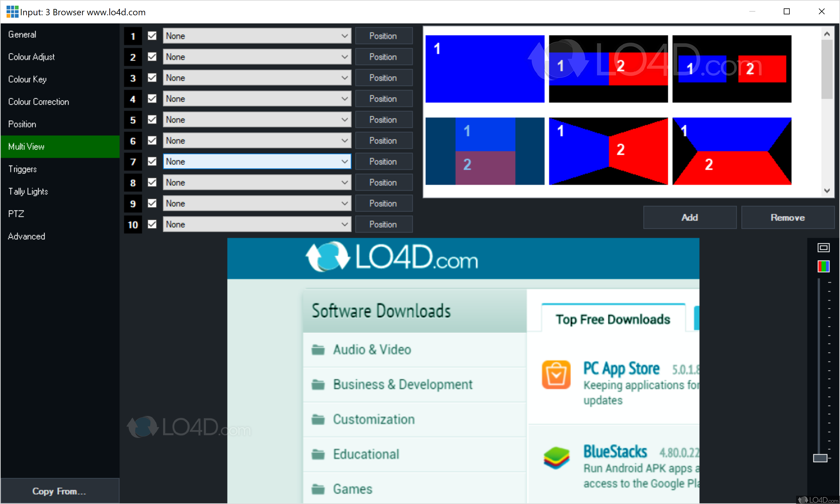Click the fullscreen preview icon
This screenshot has width=840, height=504.
point(823,248)
